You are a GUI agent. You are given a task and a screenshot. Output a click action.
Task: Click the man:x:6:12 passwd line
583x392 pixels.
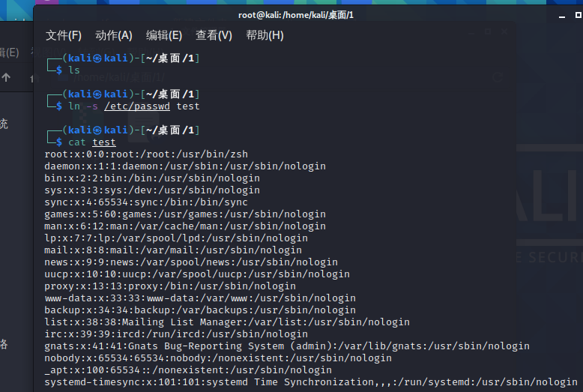[185, 226]
